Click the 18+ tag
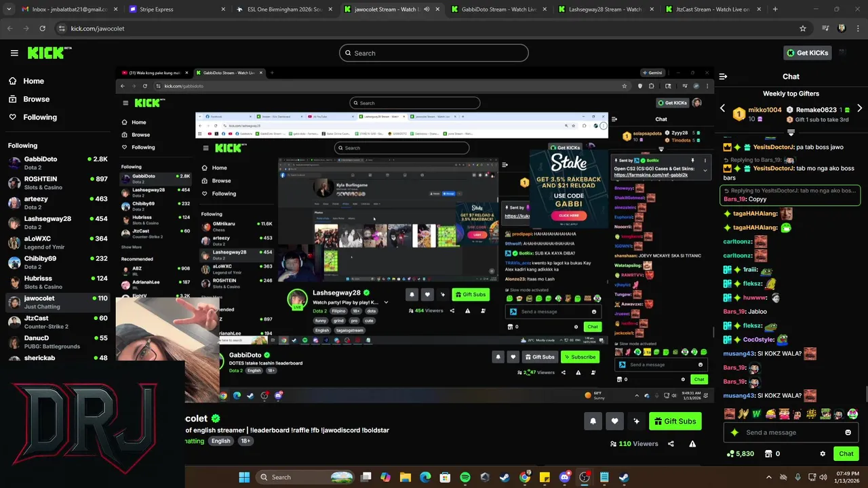Image resolution: width=868 pixels, height=488 pixels. 245,441
